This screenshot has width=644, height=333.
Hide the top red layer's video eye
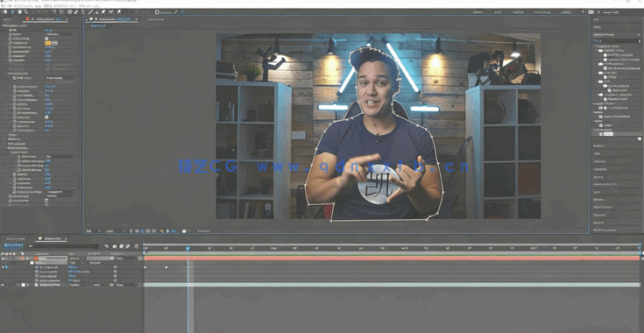click(x=3, y=259)
